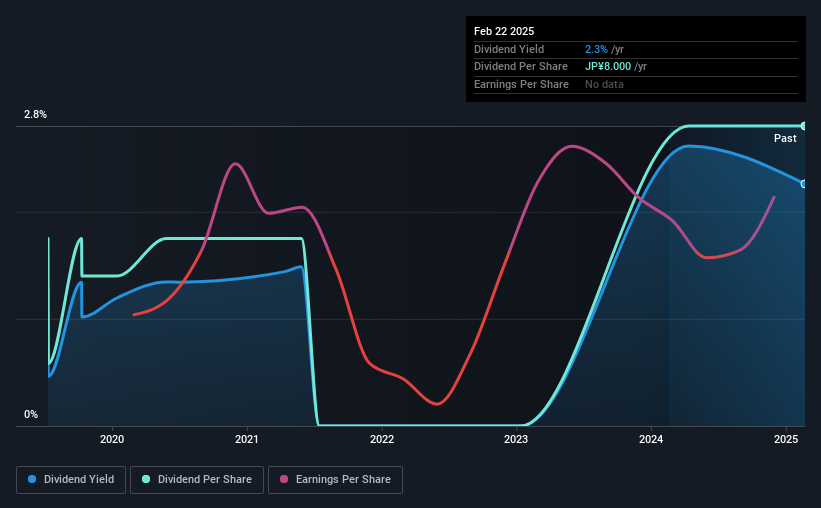The image size is (821, 508).
Task: Click the 0% y-axis label
Action: [x=31, y=414]
